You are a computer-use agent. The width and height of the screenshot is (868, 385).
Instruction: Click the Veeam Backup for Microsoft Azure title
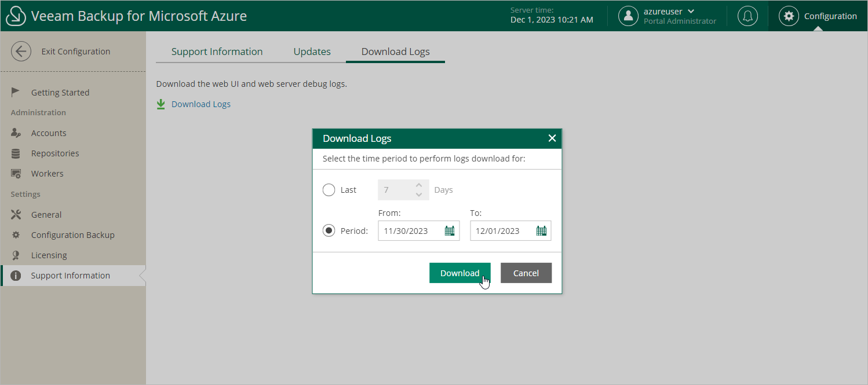click(139, 16)
